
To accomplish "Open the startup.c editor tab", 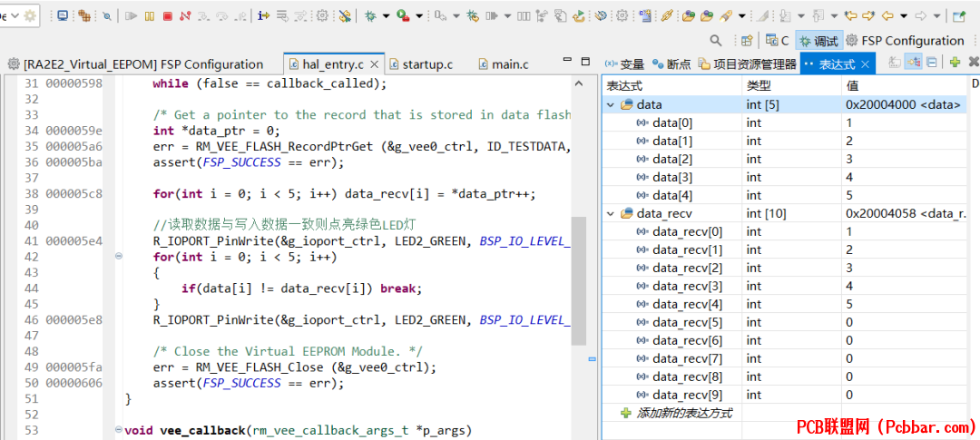I will coord(421,64).
